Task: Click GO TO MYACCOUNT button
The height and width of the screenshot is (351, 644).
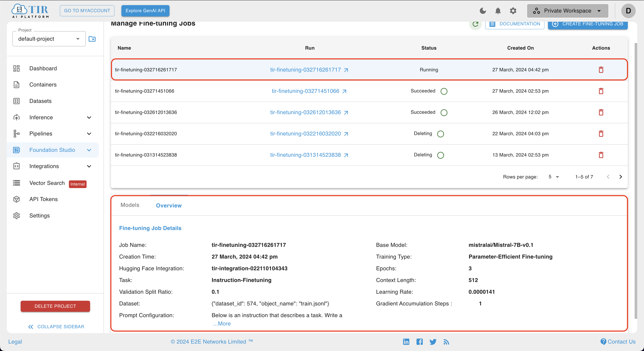Action: tap(87, 11)
